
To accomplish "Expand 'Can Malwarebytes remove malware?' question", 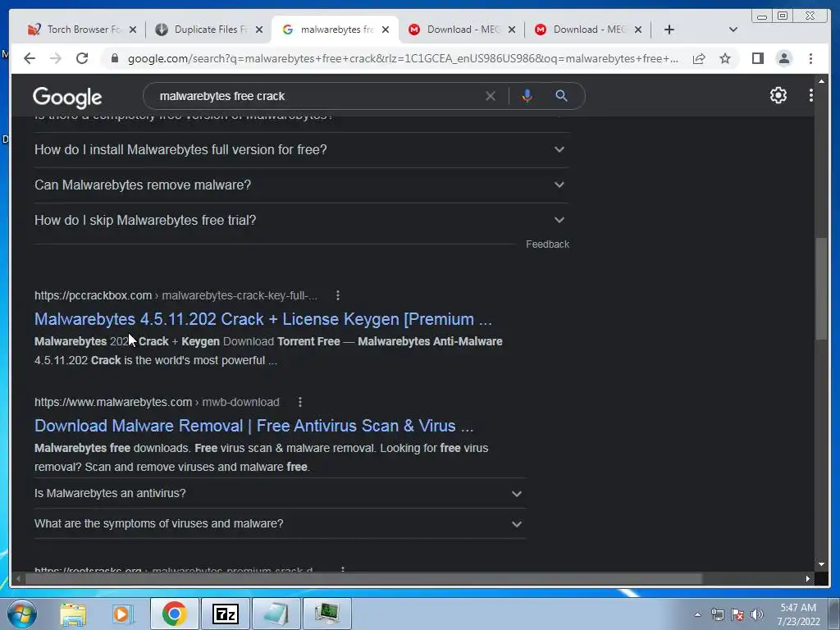I will point(300,185).
